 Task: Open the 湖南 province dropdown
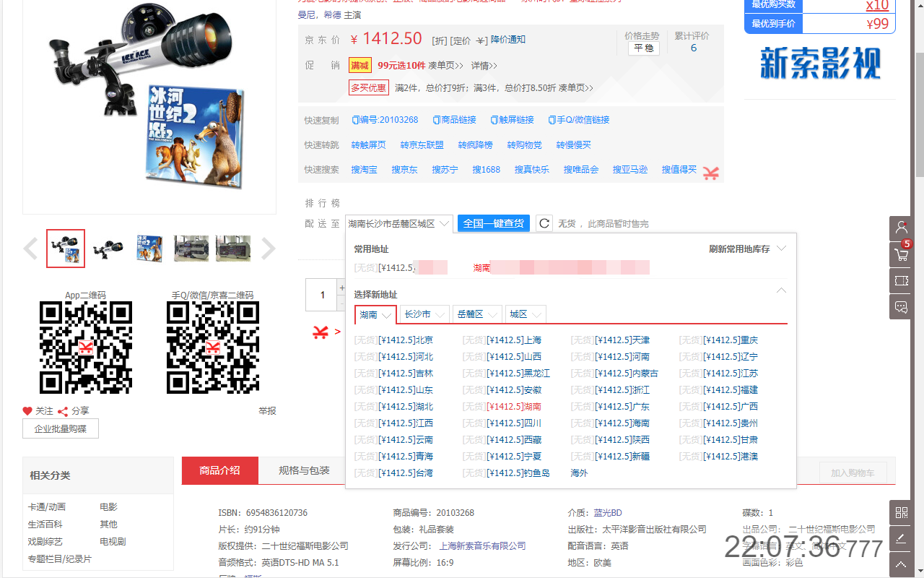click(375, 314)
